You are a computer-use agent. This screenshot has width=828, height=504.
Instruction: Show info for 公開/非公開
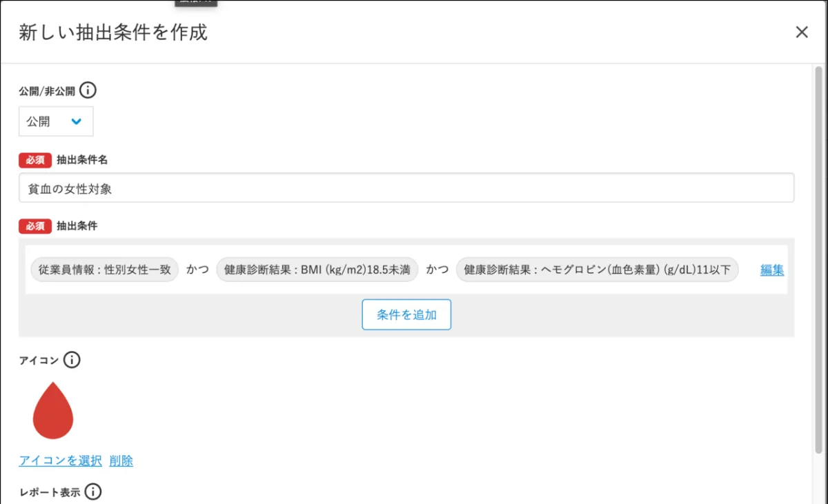[88, 90]
